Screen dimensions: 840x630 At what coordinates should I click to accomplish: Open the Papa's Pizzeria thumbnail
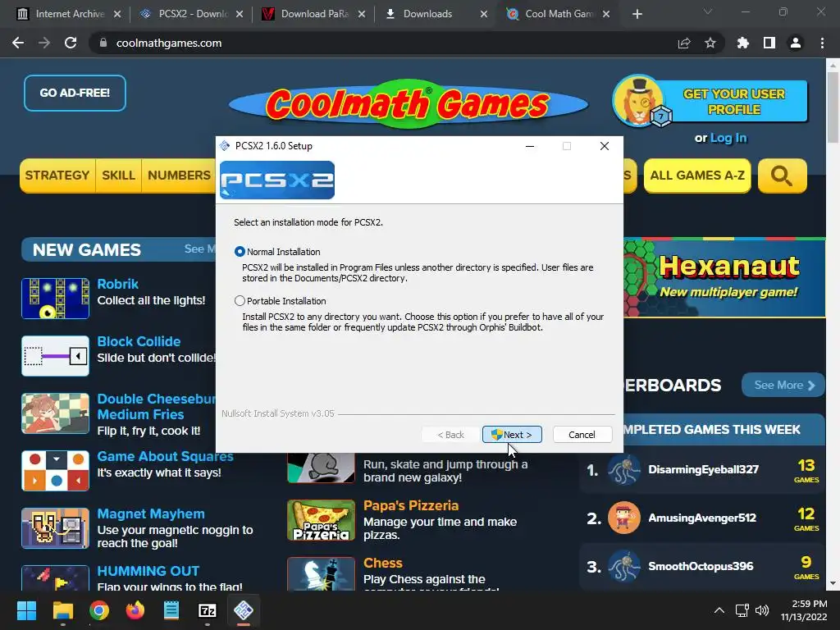tap(321, 520)
